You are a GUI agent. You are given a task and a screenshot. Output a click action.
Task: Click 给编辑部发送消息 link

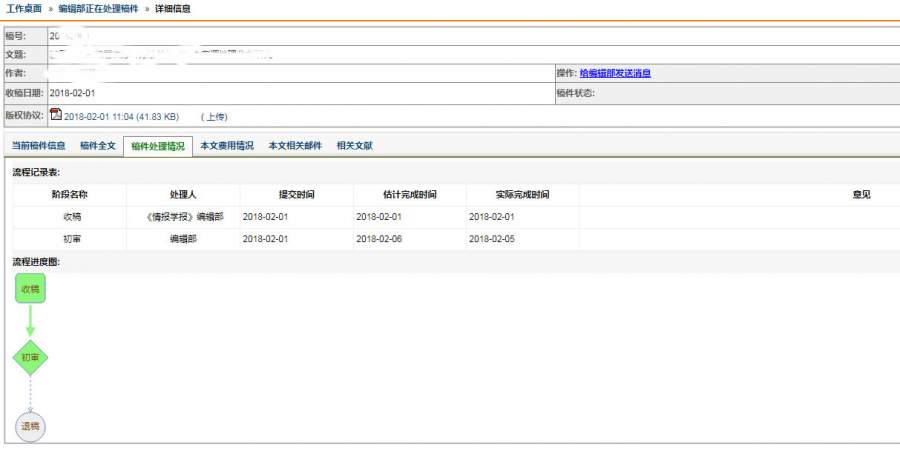pyautogui.click(x=615, y=73)
